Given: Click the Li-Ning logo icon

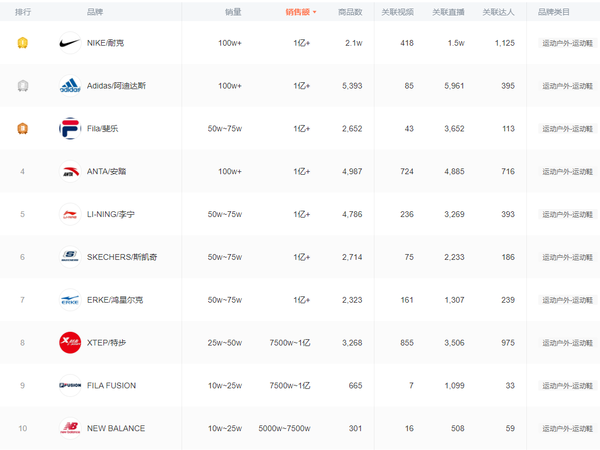Looking at the screenshot, I should pyautogui.click(x=70, y=214).
